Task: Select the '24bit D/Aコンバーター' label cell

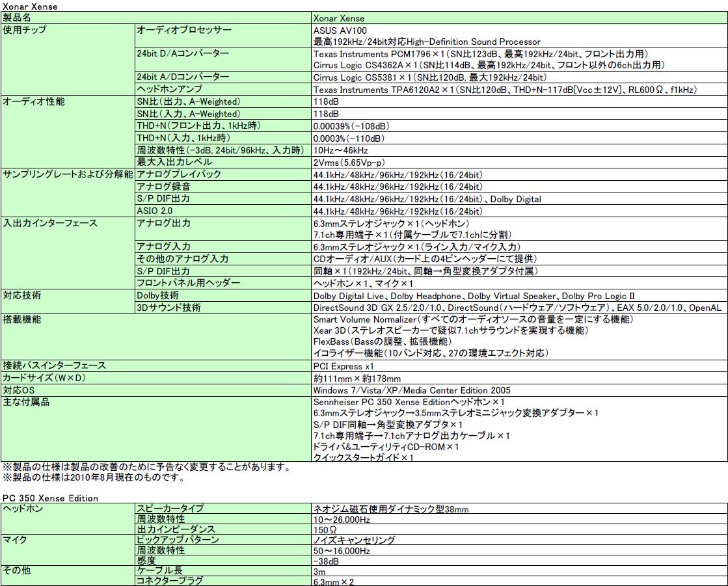Action: click(x=223, y=59)
